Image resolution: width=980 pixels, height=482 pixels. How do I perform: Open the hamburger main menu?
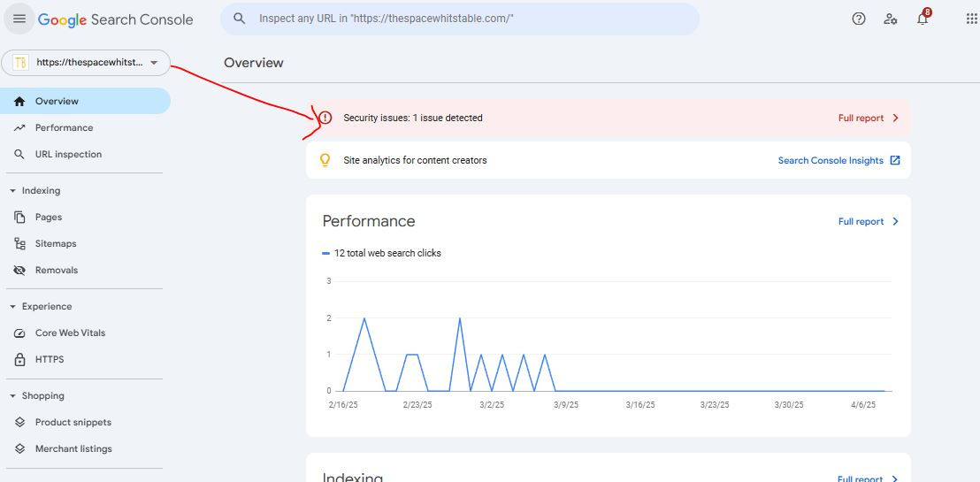pos(19,19)
